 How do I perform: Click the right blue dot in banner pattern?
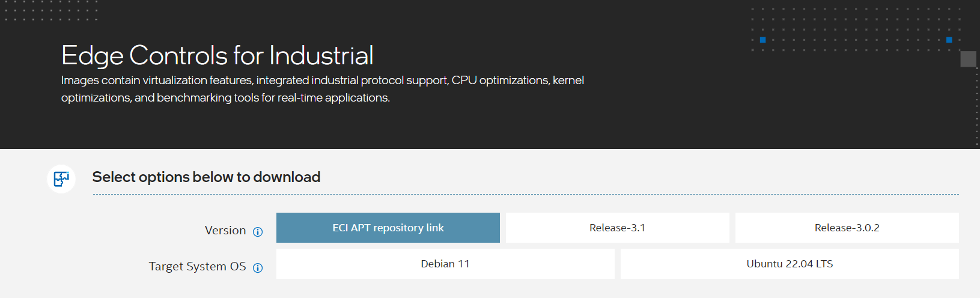pyautogui.click(x=949, y=40)
